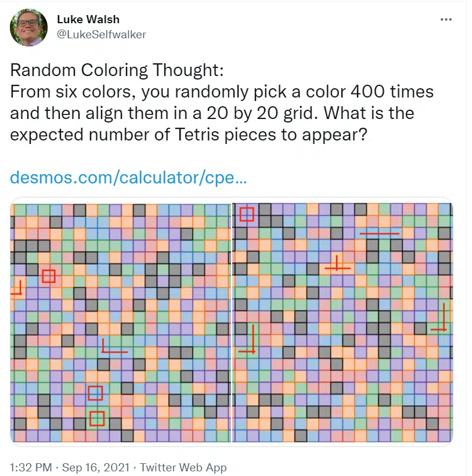This screenshot has height=476, width=472.
Task: Open the three-dot more options menu
Action: click(x=446, y=19)
